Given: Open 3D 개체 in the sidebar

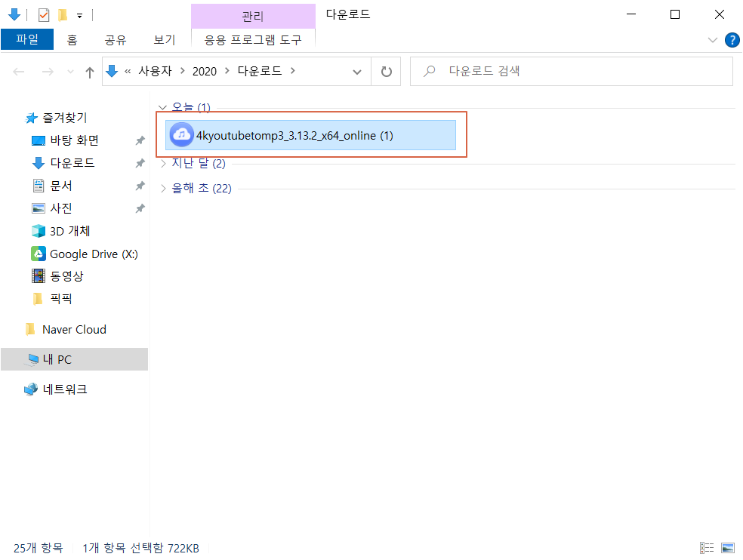Looking at the screenshot, I should click(69, 231).
